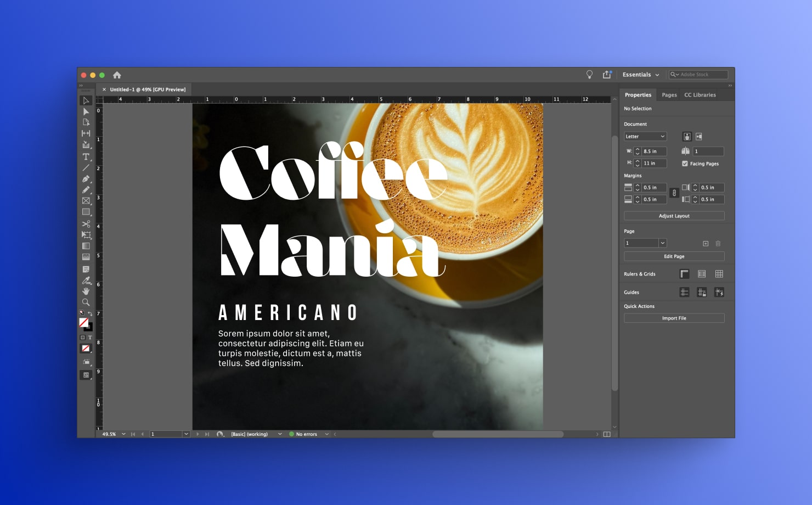Select the Free Transform tool

[86, 234]
